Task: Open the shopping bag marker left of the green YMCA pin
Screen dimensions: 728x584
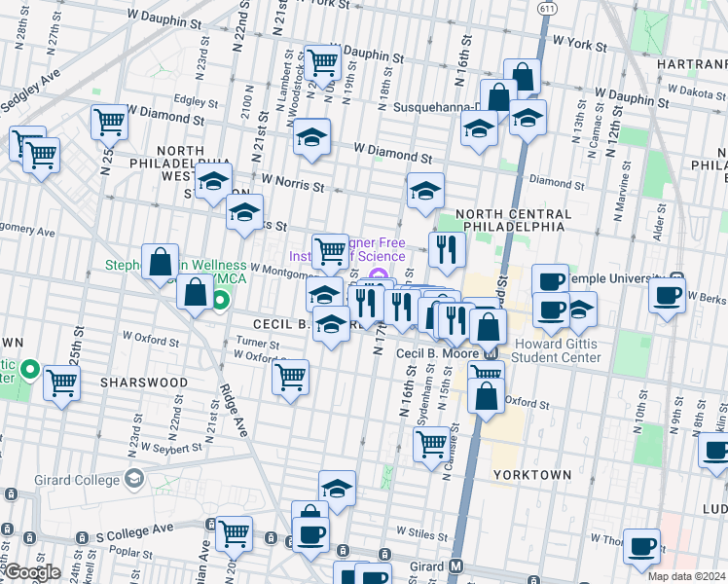Action: point(195,292)
